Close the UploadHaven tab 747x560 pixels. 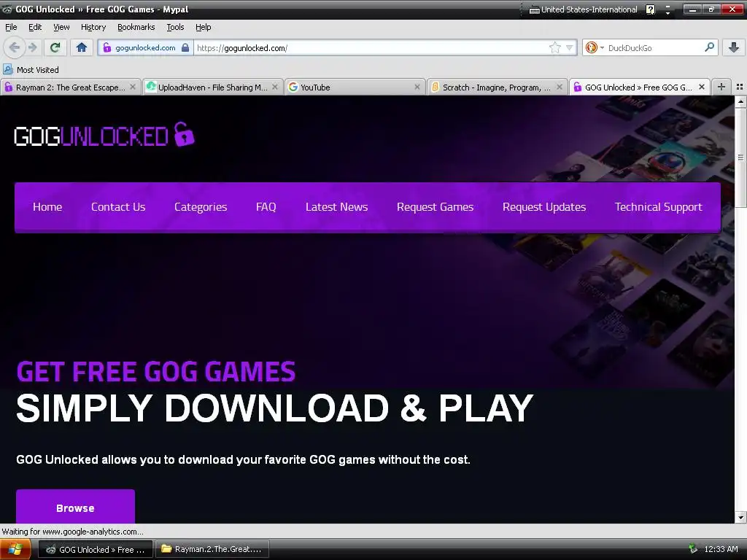[275, 87]
